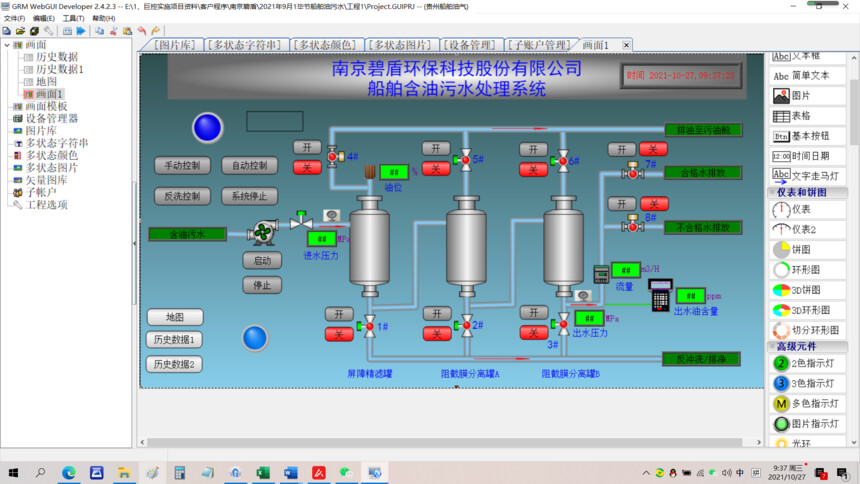The image size is (860, 484).
Task: Click the yellow Redo arrow icon
Action: click(156, 31)
